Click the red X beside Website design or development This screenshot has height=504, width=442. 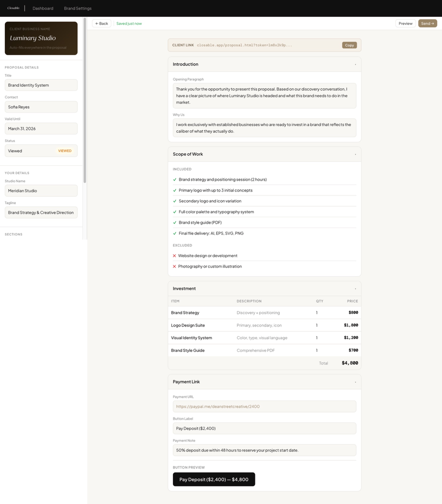tap(175, 256)
